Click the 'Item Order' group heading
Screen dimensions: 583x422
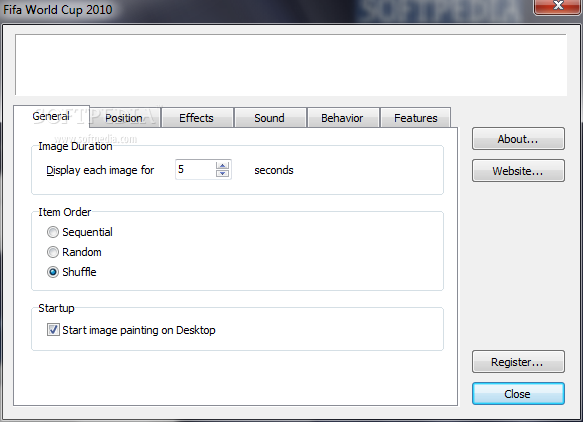coord(65,212)
